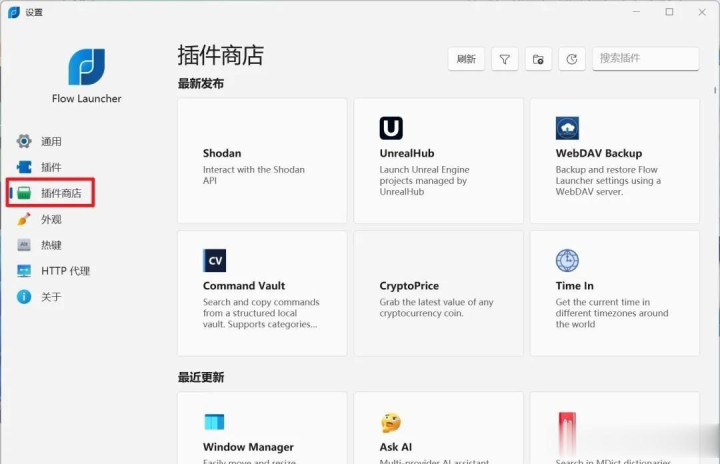Viewport: 720px width, 464px height.
Task: Click the Time In globe clock icon
Action: [567, 260]
